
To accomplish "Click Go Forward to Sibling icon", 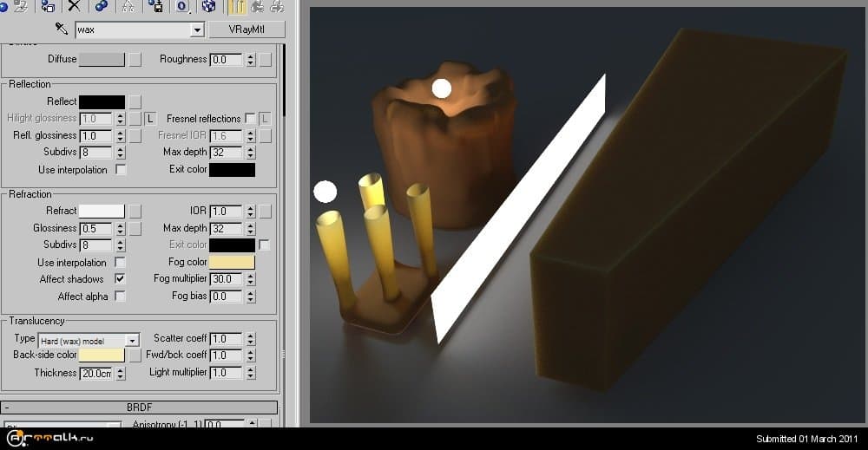I will (x=276, y=6).
